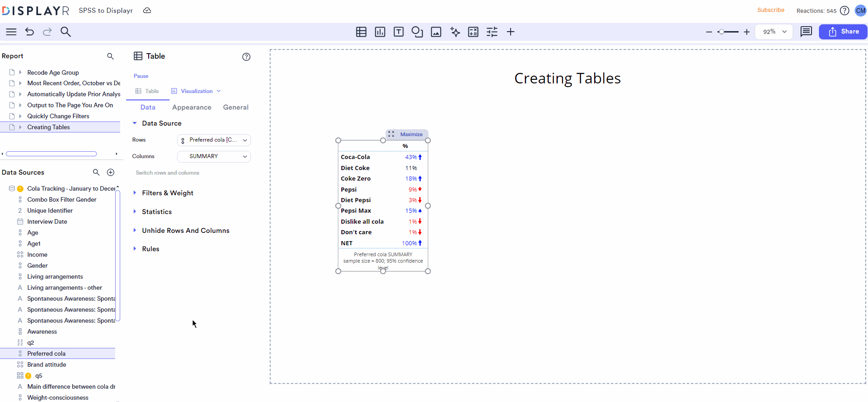Open the calculation tool icon

click(473, 32)
